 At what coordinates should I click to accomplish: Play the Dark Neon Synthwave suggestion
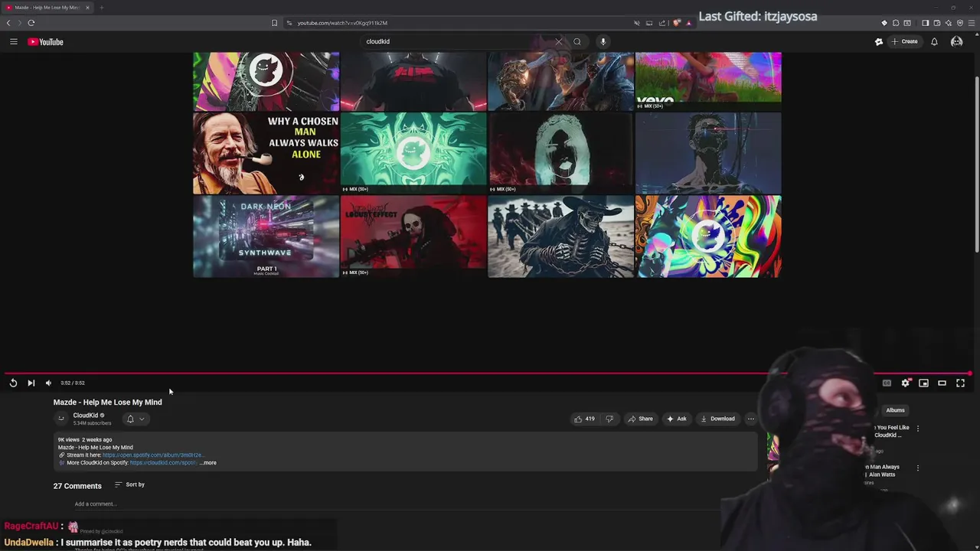pyautogui.click(x=266, y=236)
